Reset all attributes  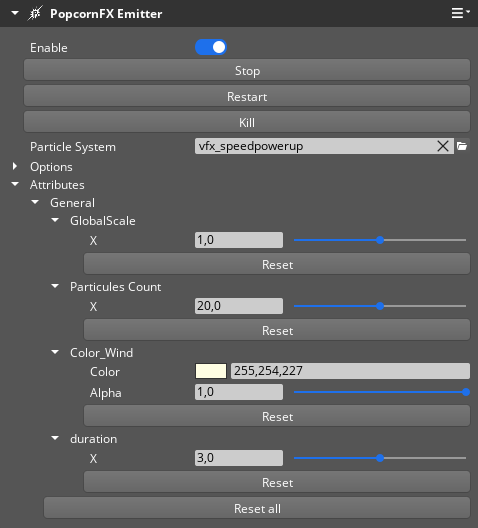point(257,508)
